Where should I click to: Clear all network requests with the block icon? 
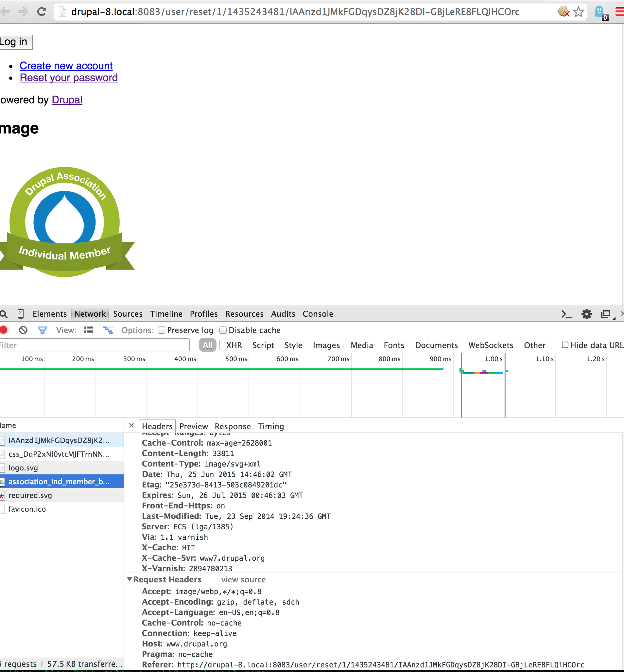point(23,330)
